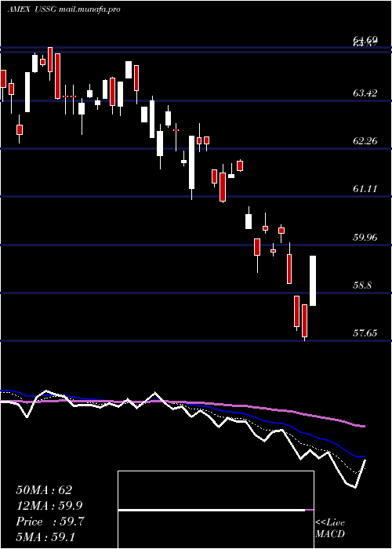Click the 59.96 price level label
The height and width of the screenshot is (549, 392).
point(365,238)
